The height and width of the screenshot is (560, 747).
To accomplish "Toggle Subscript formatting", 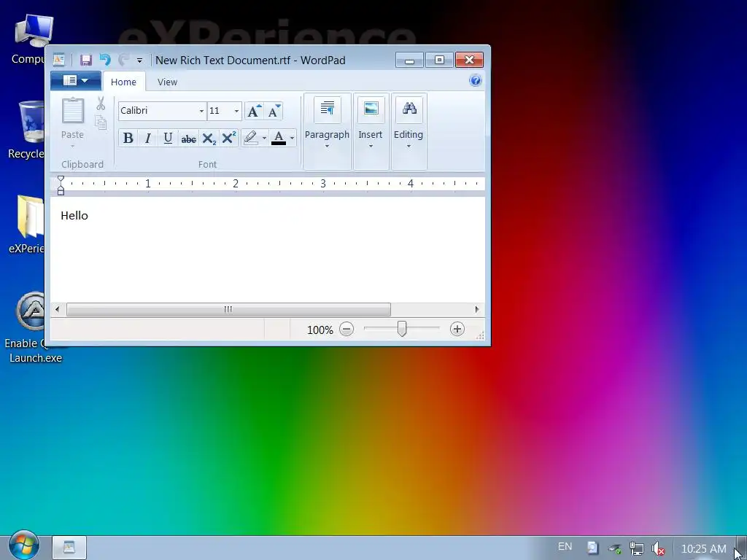I will click(x=209, y=138).
